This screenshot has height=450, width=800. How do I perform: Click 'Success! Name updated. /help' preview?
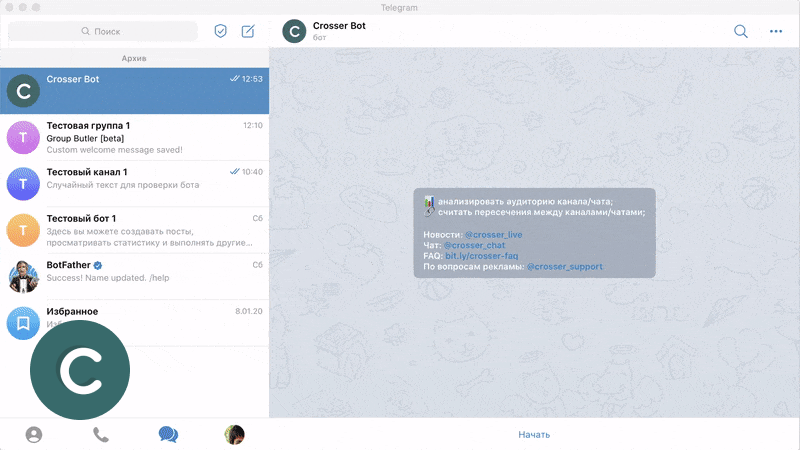pyautogui.click(x=108, y=278)
